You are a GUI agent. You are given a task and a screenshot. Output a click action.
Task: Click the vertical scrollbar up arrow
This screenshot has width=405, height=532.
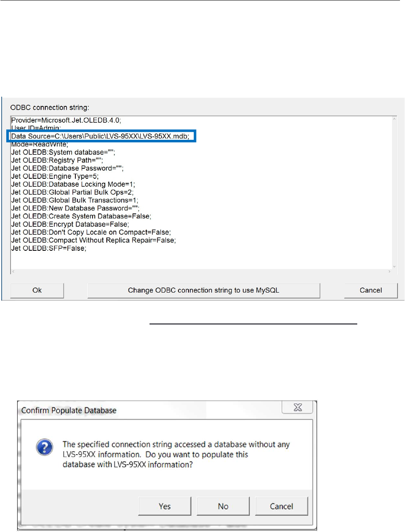pyautogui.click(x=394, y=119)
